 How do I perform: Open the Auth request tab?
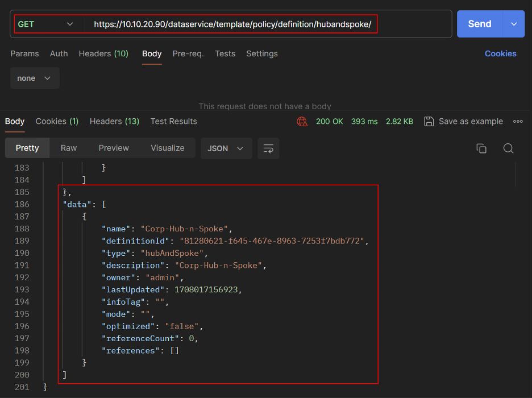59,53
